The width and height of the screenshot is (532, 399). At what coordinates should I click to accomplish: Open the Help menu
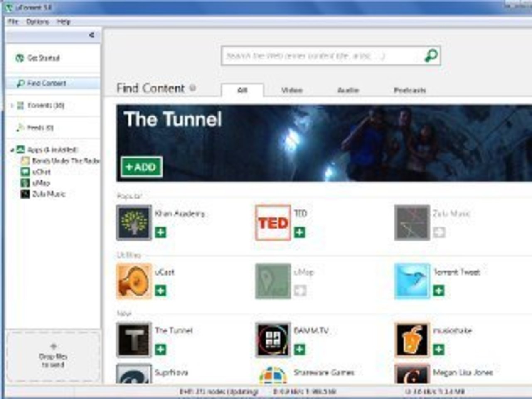(x=64, y=22)
